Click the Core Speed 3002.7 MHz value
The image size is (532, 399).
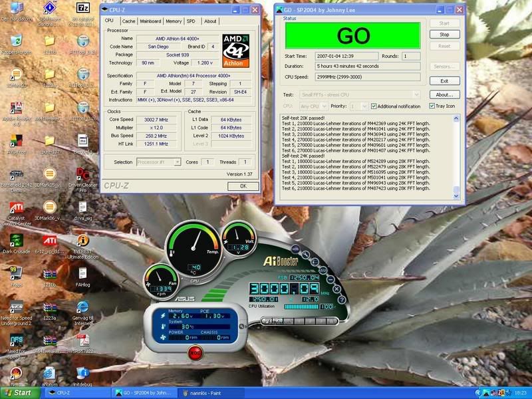pos(156,120)
